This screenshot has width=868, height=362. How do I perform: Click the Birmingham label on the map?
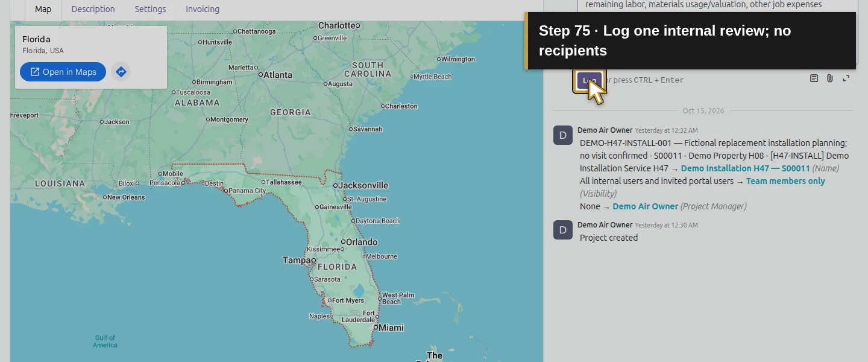[214, 82]
